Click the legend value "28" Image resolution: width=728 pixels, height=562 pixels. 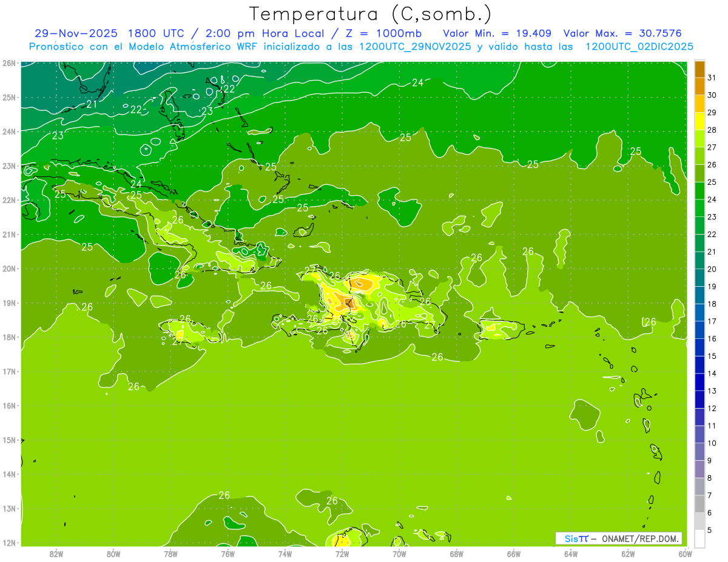click(712, 130)
